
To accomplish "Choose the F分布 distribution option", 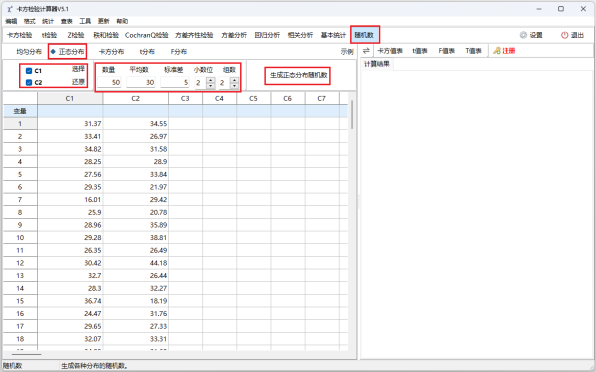I will click(x=179, y=52).
